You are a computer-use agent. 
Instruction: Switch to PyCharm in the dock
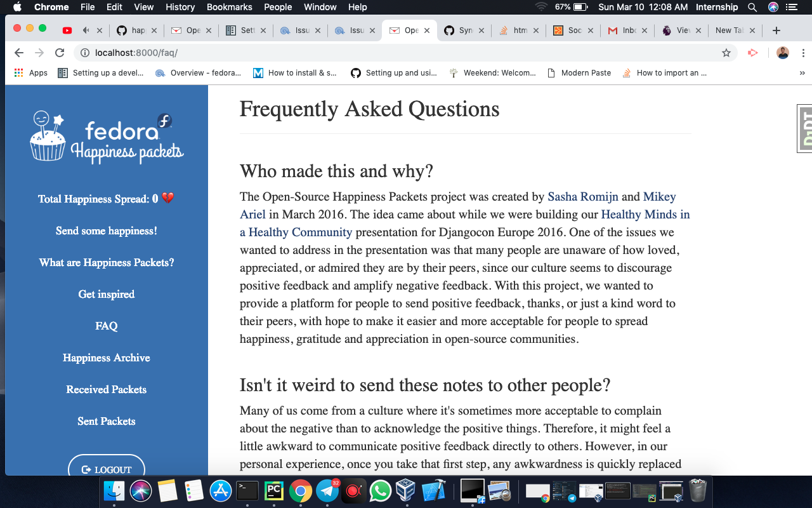(x=274, y=490)
